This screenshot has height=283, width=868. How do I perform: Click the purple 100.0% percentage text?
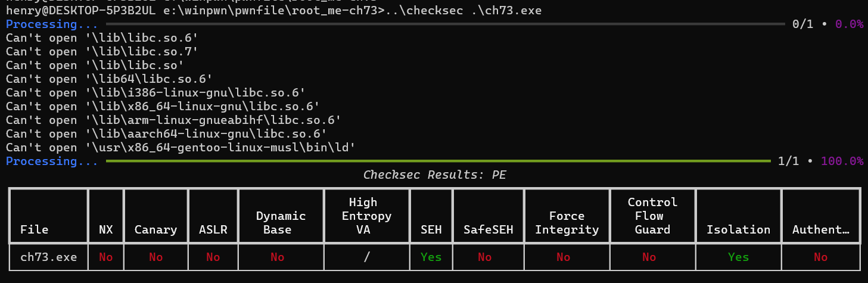pos(842,161)
